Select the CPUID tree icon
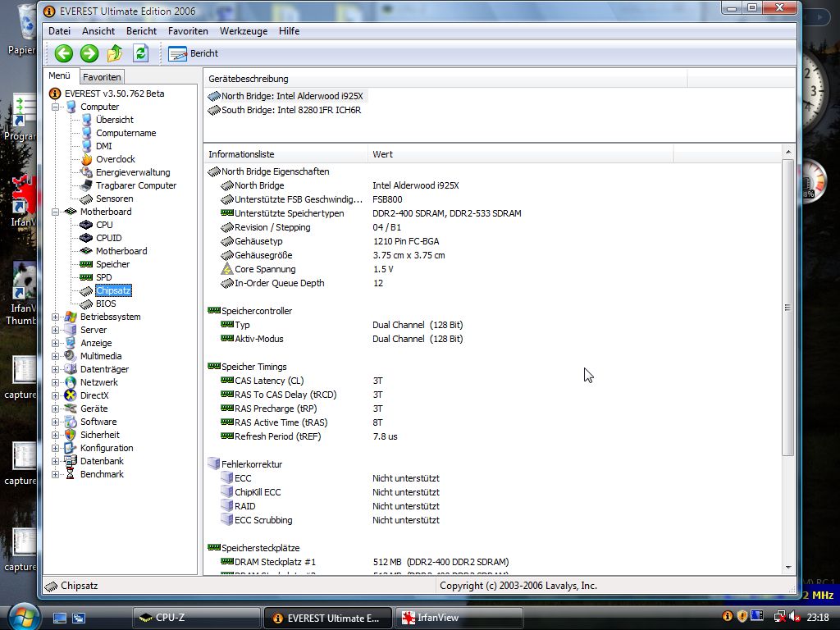The image size is (840, 630). [86, 238]
